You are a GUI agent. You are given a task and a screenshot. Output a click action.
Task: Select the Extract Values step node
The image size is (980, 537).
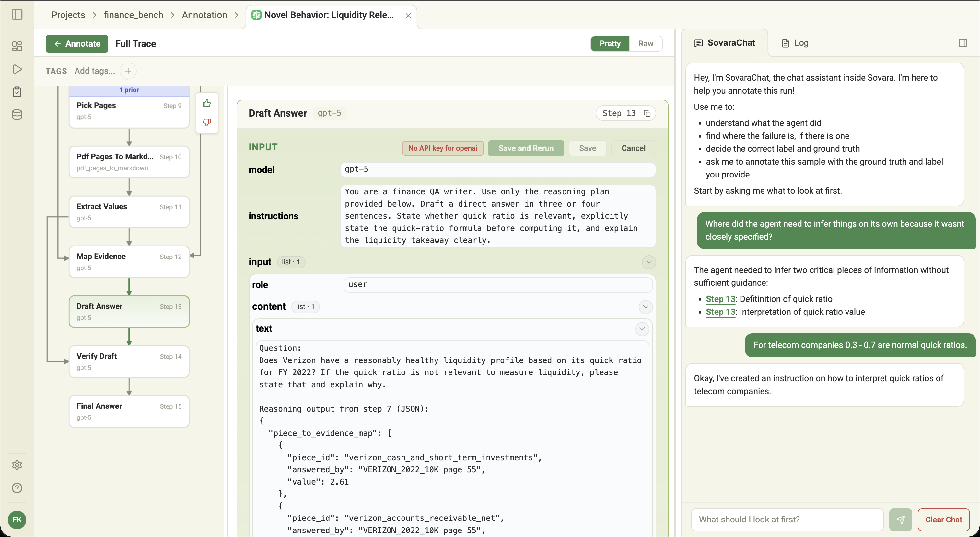point(129,212)
